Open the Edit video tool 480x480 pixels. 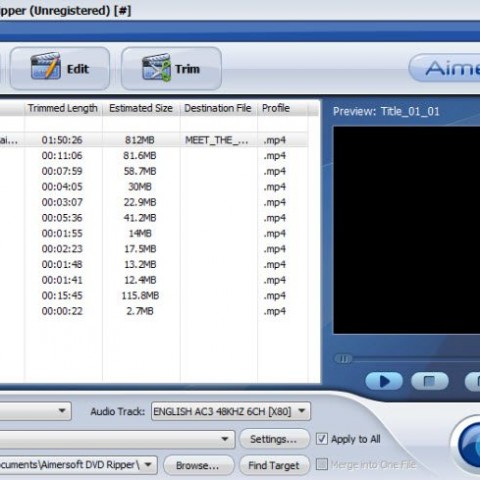coord(60,69)
